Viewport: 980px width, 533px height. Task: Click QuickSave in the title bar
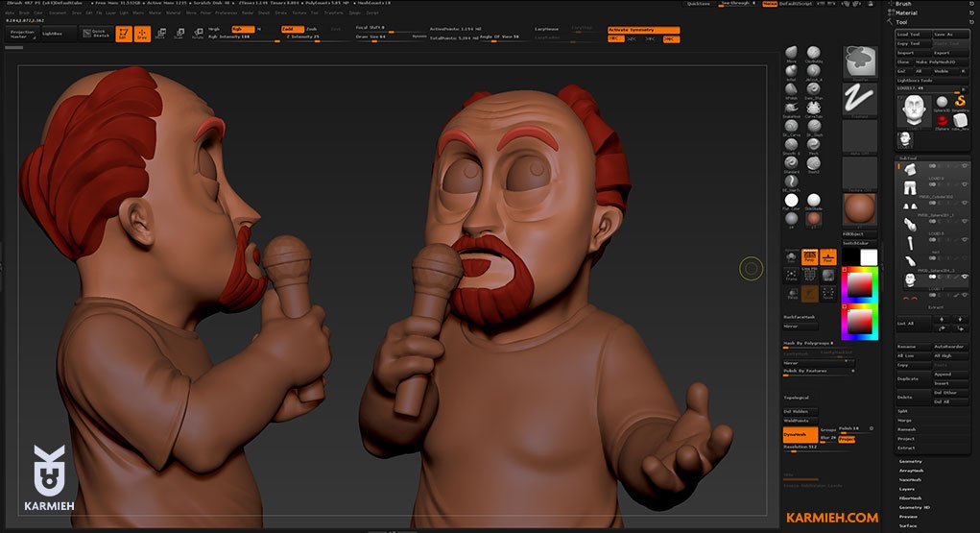698,4
